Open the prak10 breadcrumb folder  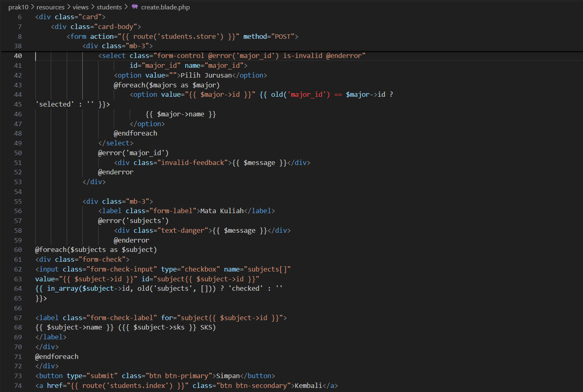pos(18,7)
